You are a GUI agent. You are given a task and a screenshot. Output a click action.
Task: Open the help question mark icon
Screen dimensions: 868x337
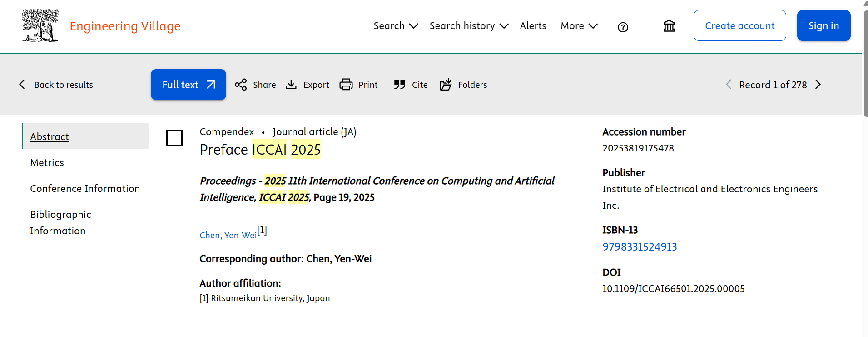(623, 27)
